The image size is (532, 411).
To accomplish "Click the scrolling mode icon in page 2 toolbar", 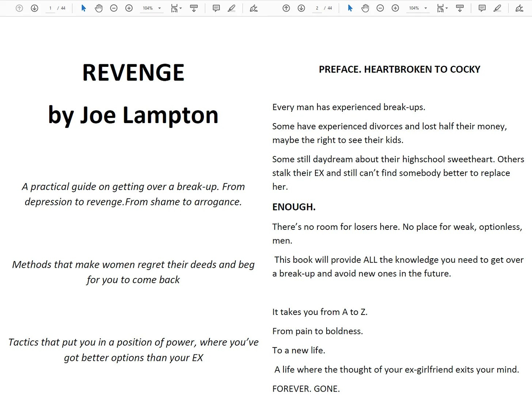I will tap(460, 8).
